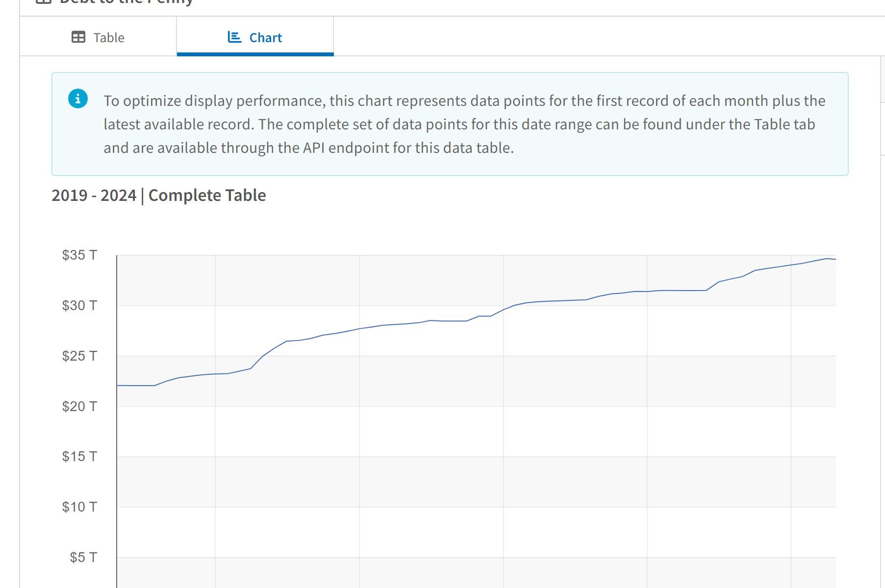Click the $35 T axis label
The width and height of the screenshot is (885, 588).
point(79,255)
